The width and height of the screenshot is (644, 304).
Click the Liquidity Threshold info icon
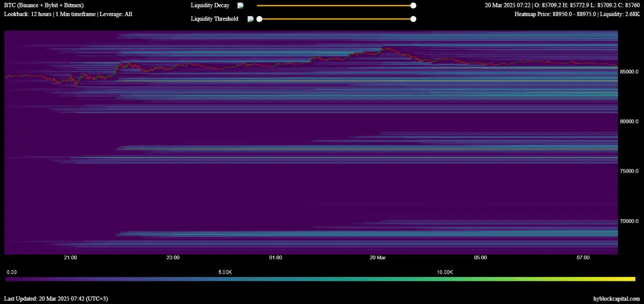coord(250,19)
